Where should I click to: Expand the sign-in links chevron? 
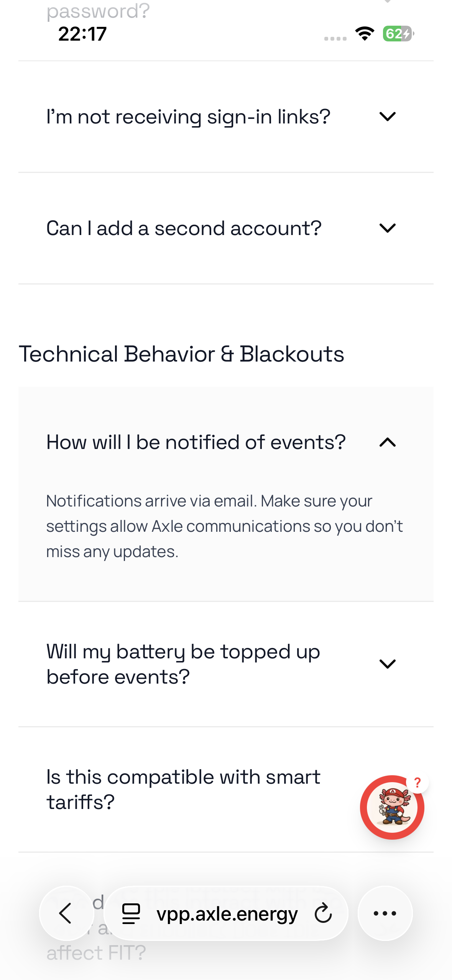coord(387,117)
